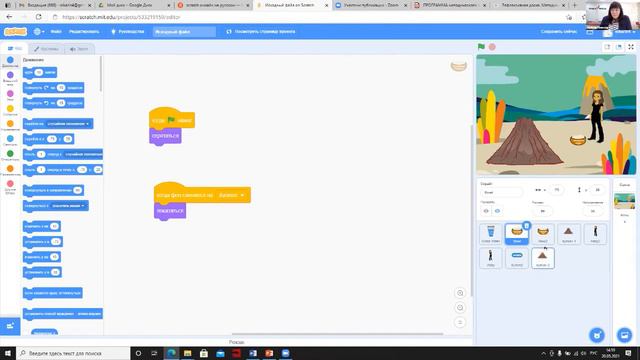The width and height of the screenshot is (640, 360).
Task: Edit the project title field
Action: tap(184, 31)
